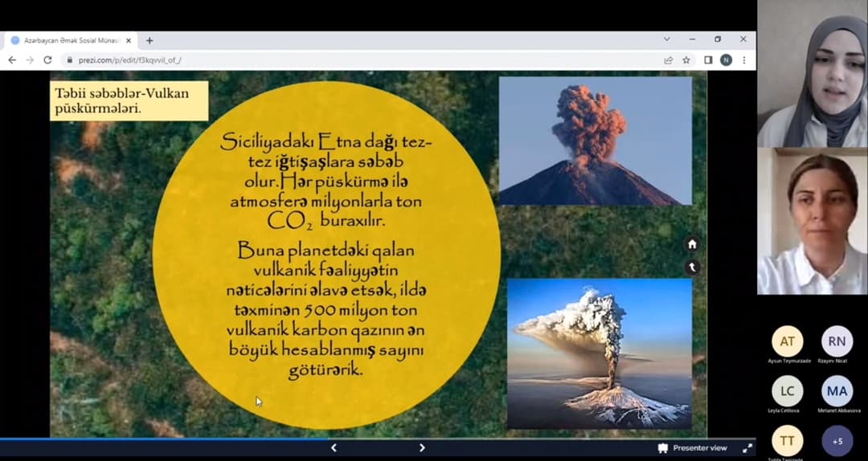This screenshot has width=868, height=461.
Task: Click the RN participant avatar
Action: point(837,341)
